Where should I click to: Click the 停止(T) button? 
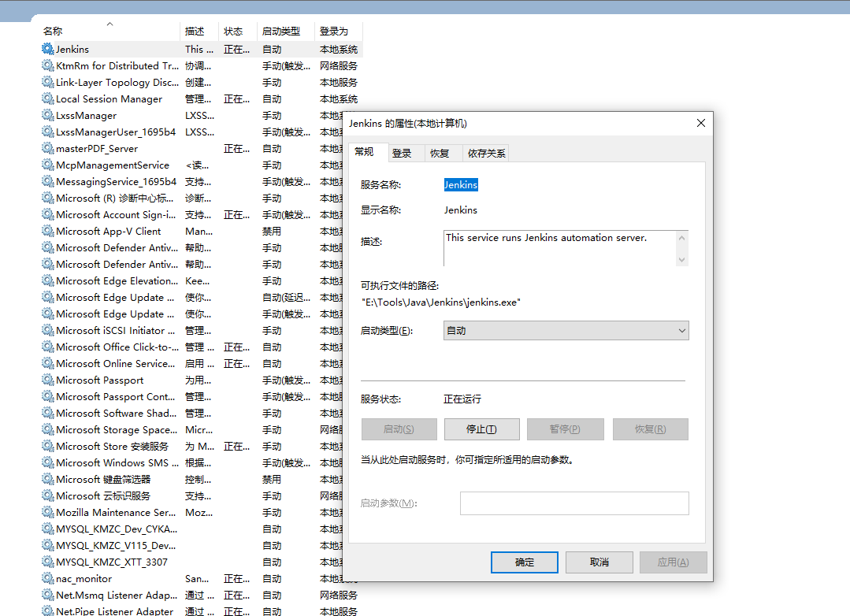coord(481,429)
